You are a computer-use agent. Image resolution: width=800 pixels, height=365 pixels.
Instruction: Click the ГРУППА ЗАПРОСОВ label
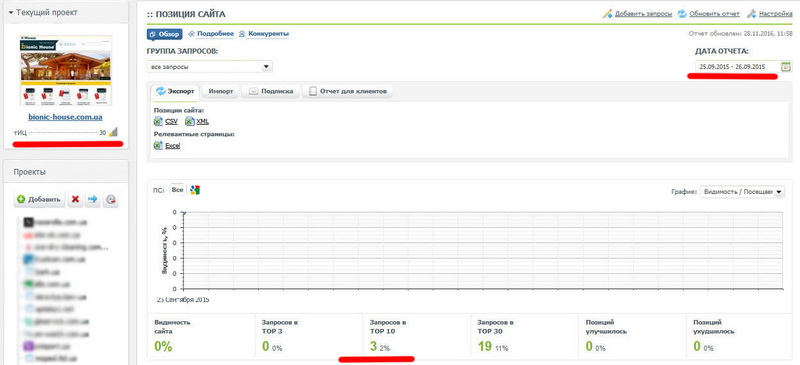[183, 52]
